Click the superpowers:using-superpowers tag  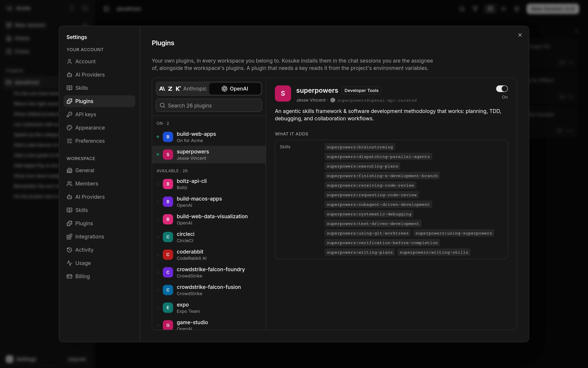[454, 233]
